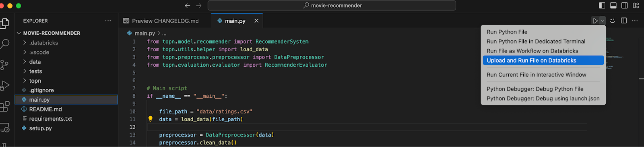Click the "# Main script" comment

pos(167,88)
